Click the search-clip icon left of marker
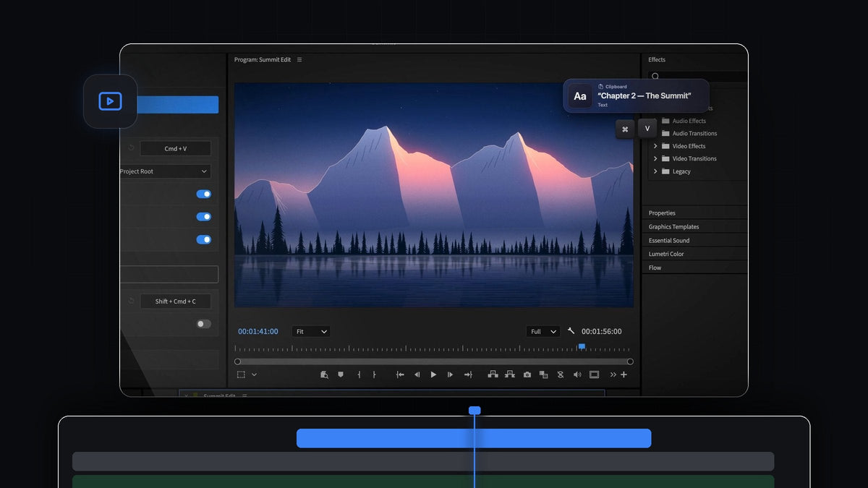Image resolution: width=868 pixels, height=488 pixels. click(324, 374)
